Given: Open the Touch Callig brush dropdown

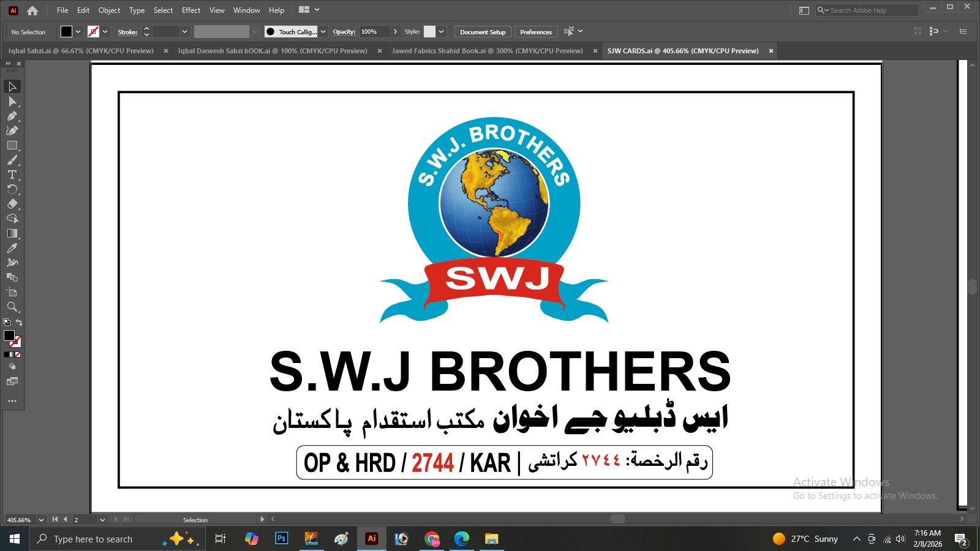Looking at the screenshot, I should [323, 32].
